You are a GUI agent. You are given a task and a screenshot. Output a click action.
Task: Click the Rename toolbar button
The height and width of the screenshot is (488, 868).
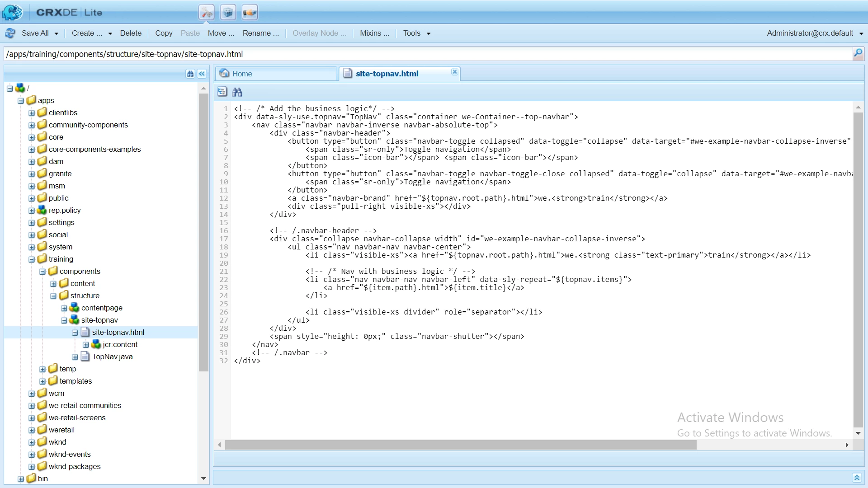(x=260, y=33)
